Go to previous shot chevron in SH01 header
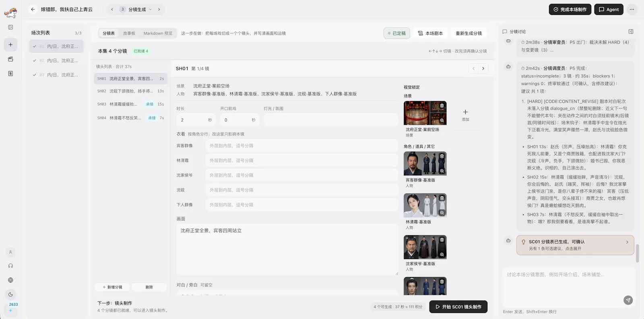This screenshot has width=644, height=319. coord(473,68)
